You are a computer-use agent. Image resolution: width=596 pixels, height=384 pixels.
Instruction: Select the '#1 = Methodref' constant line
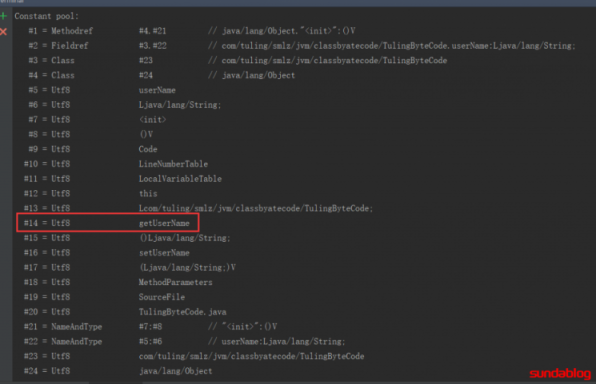tap(192, 31)
